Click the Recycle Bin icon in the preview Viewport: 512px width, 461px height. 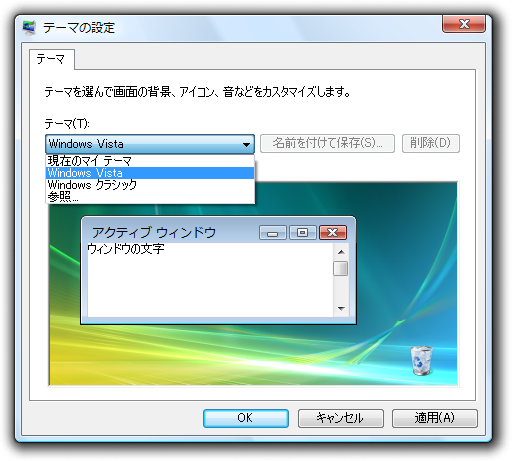[421, 360]
